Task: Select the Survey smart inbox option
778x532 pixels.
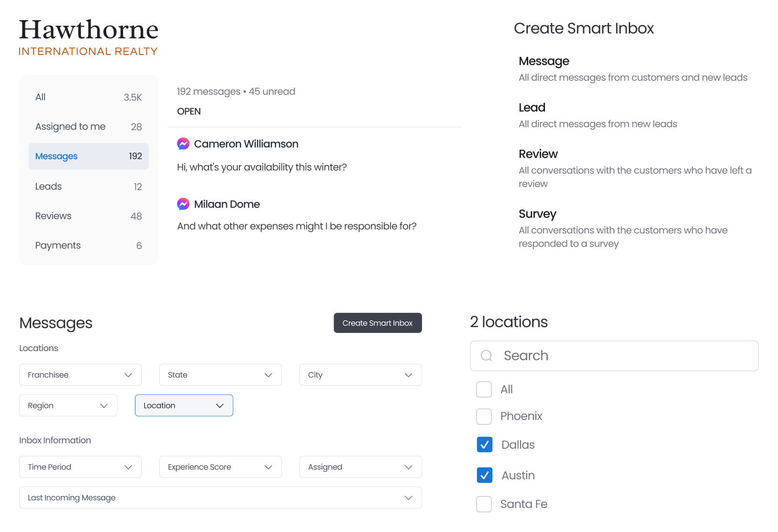Action: (x=623, y=228)
